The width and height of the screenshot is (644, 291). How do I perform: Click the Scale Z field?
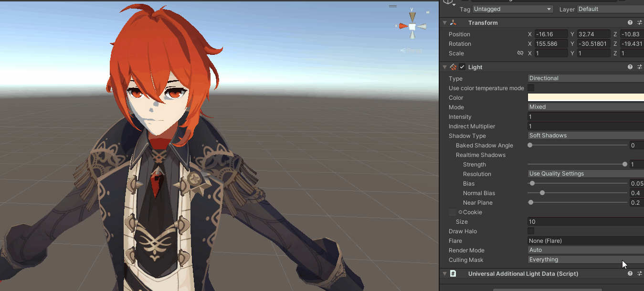click(x=632, y=53)
